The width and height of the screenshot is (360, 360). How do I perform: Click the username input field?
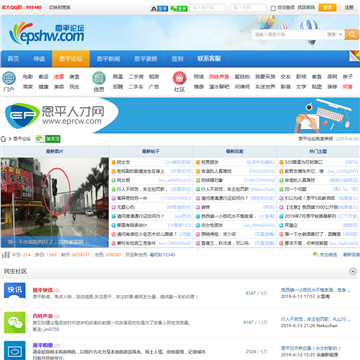(x=207, y=8)
